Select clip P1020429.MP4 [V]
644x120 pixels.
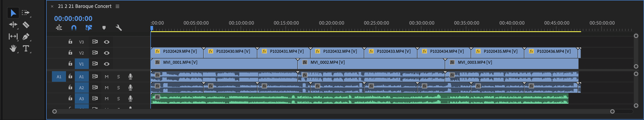coord(177,53)
